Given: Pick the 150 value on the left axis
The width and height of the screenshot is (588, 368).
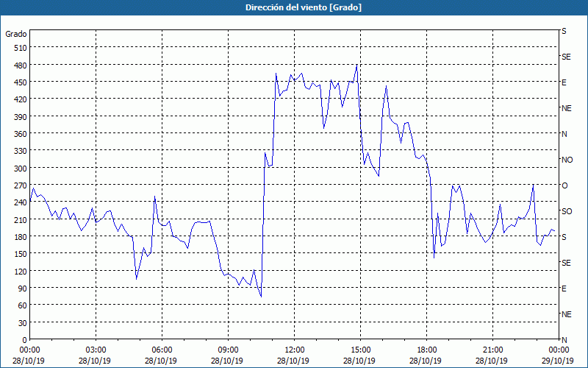Looking at the screenshot, I should coord(21,254).
